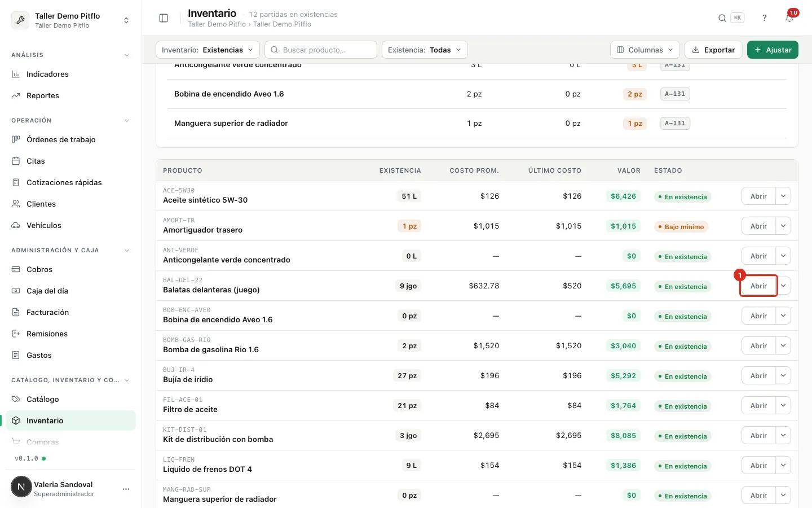The height and width of the screenshot is (508, 812).
Task: Click the green Ajustar button
Action: point(773,50)
